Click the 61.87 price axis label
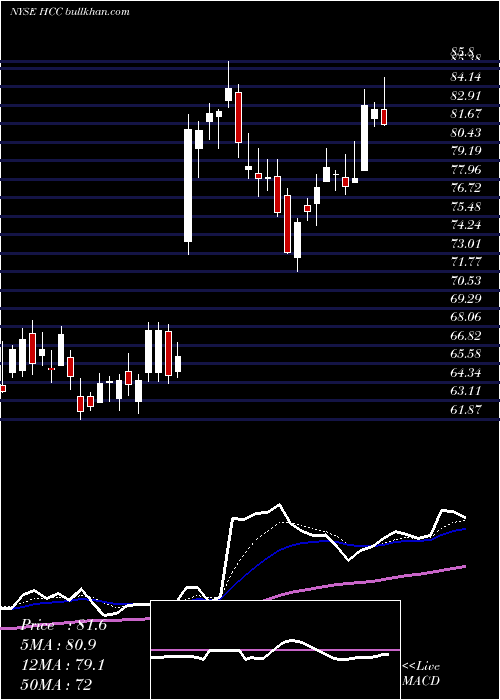Screen dimensions: 500x700 coord(466,409)
